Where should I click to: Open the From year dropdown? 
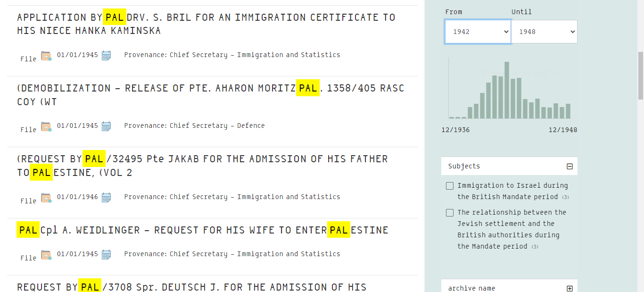478,32
